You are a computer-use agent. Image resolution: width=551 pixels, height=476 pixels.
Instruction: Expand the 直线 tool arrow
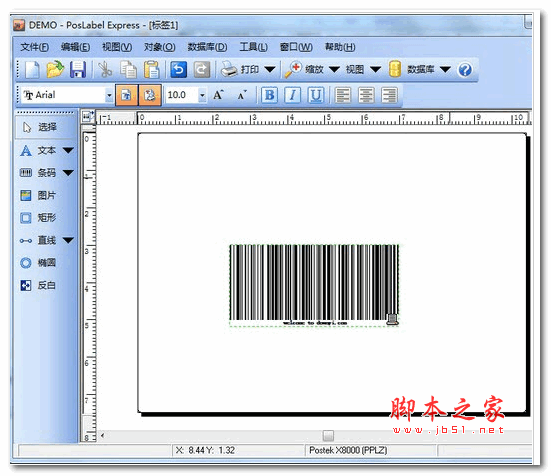tap(68, 240)
